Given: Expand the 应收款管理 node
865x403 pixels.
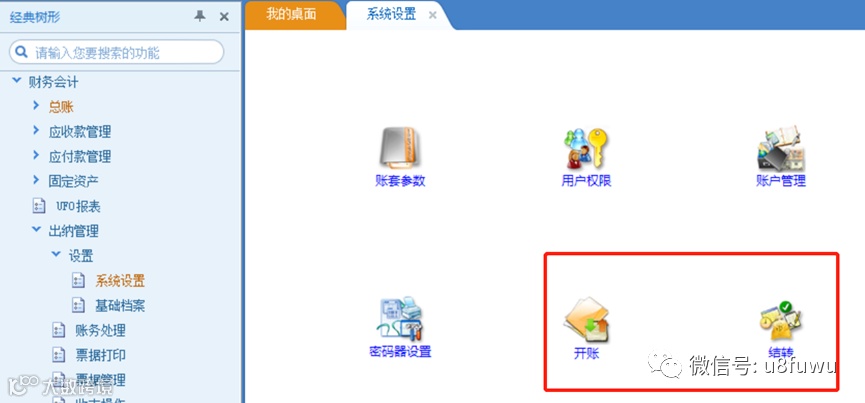Looking at the screenshot, I should [x=36, y=130].
